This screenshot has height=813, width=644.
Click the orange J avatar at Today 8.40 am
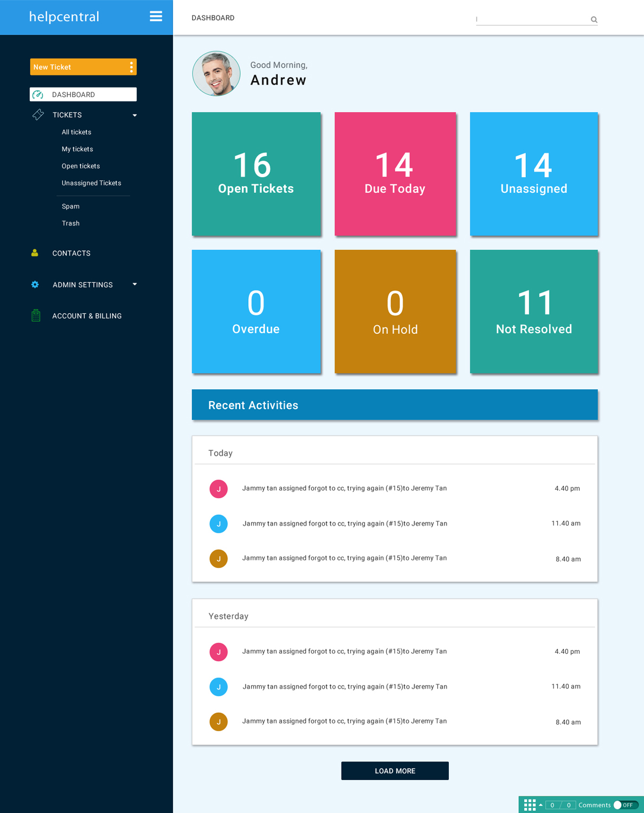click(x=218, y=559)
